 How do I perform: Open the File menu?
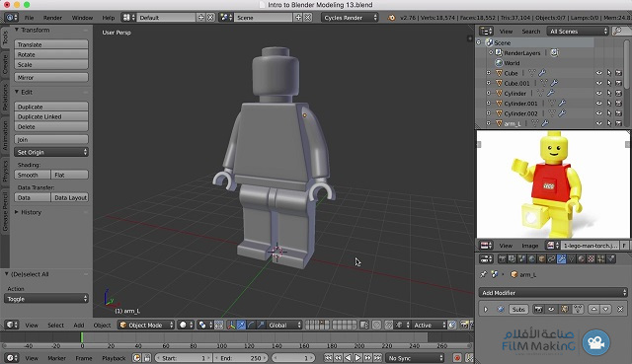29,18
